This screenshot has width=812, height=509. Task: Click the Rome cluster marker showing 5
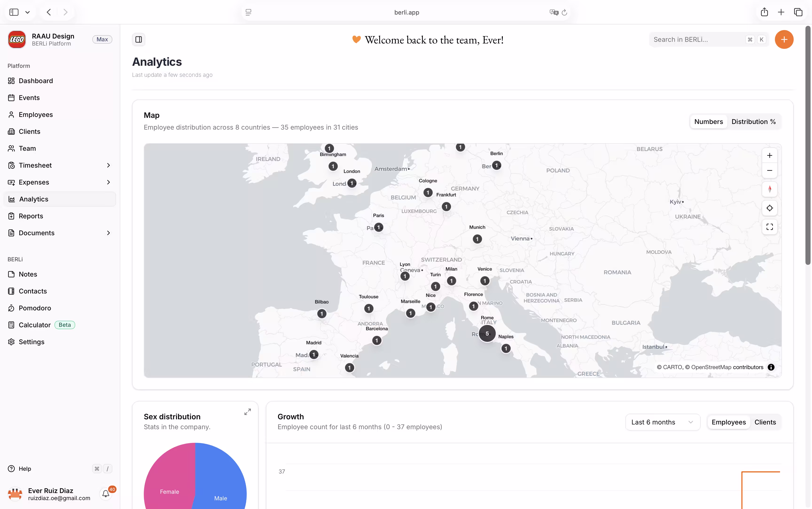pos(487,334)
